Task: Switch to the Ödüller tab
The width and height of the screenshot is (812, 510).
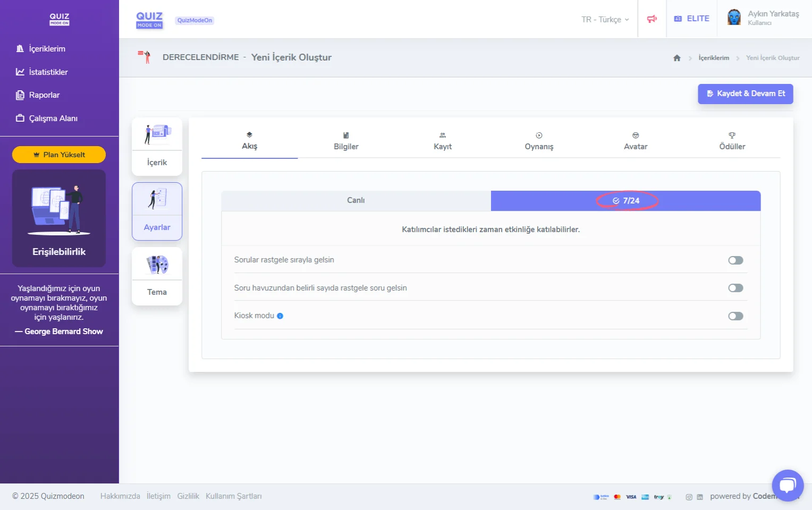Action: pos(732,141)
